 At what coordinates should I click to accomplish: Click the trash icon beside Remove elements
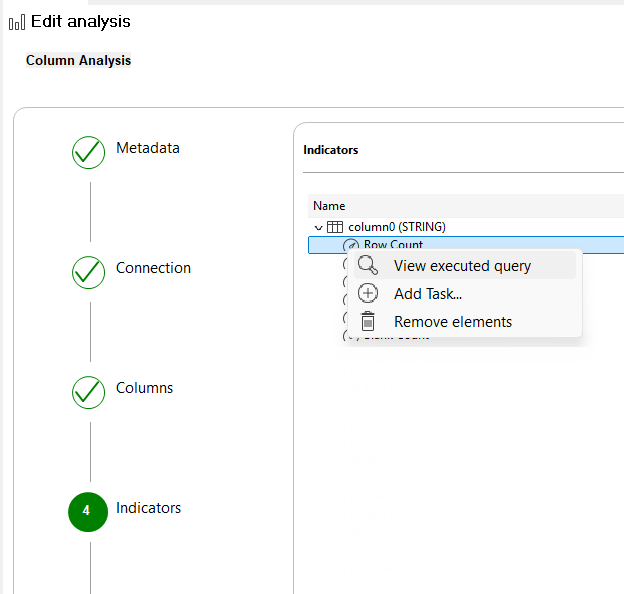[x=368, y=321]
